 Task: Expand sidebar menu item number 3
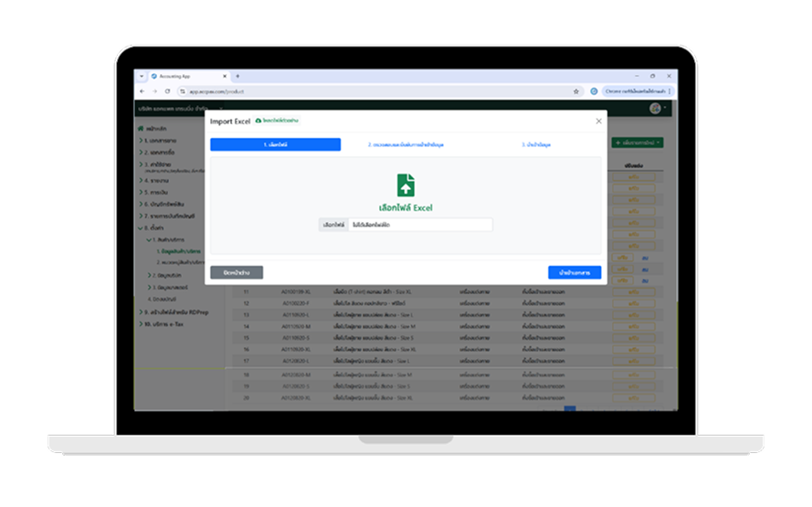155,164
